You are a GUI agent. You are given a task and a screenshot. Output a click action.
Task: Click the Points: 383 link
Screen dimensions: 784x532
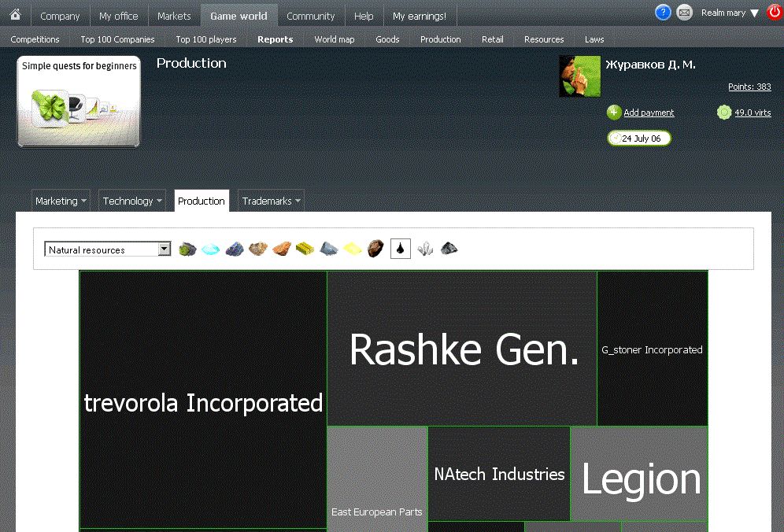(749, 87)
